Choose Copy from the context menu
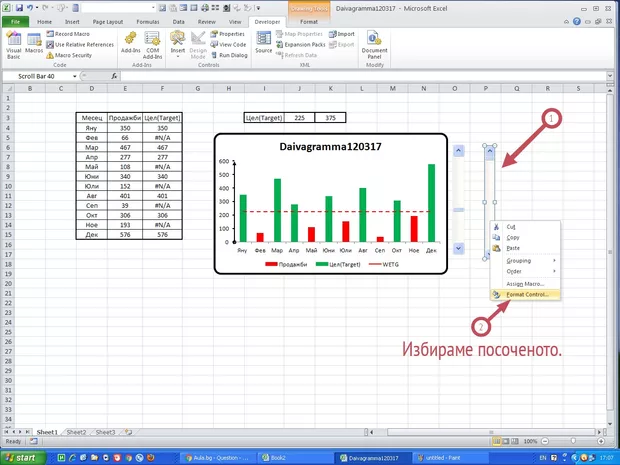The height and width of the screenshot is (465, 620). tap(525, 237)
